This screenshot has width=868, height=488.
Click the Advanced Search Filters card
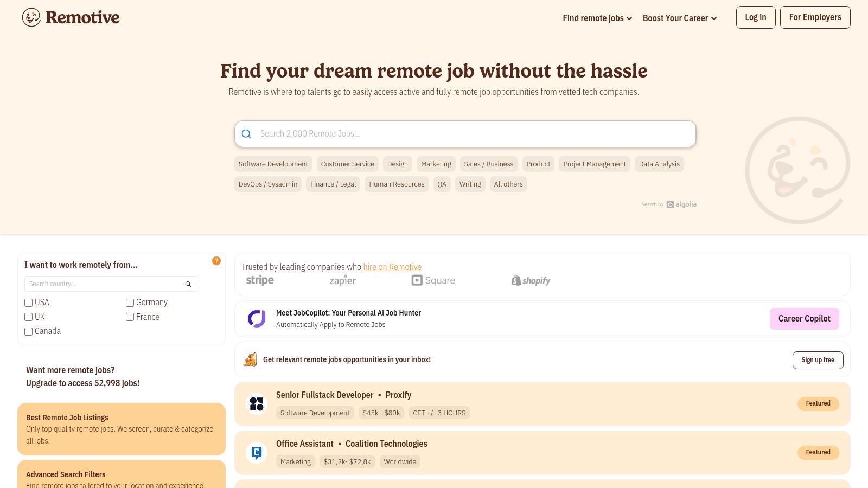(122, 474)
